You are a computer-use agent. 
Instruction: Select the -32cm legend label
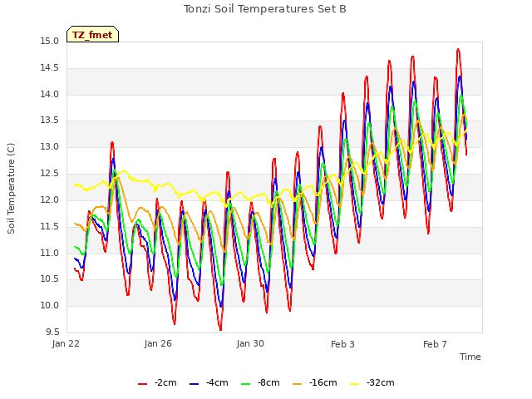[x=381, y=382]
